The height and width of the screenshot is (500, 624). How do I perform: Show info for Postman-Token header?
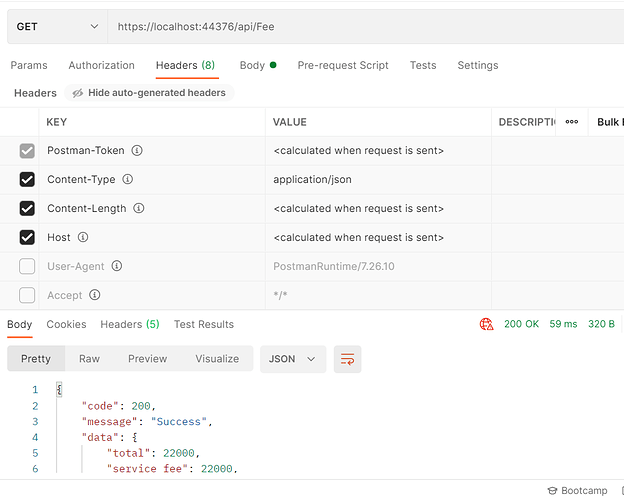pyautogui.click(x=137, y=150)
